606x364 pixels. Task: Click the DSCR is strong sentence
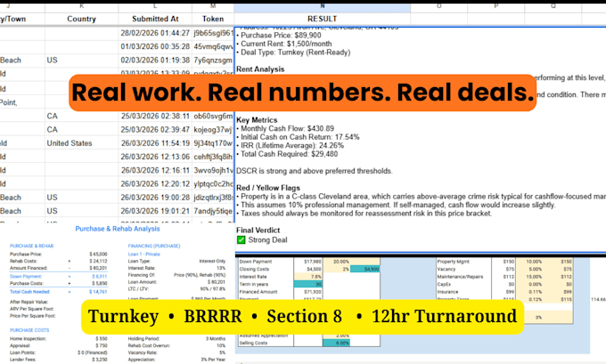(315, 171)
